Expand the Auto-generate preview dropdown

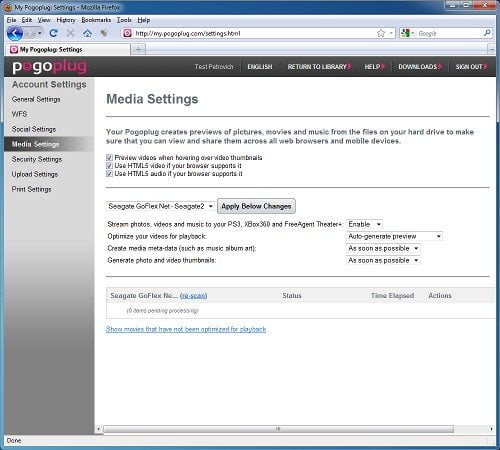(x=394, y=236)
